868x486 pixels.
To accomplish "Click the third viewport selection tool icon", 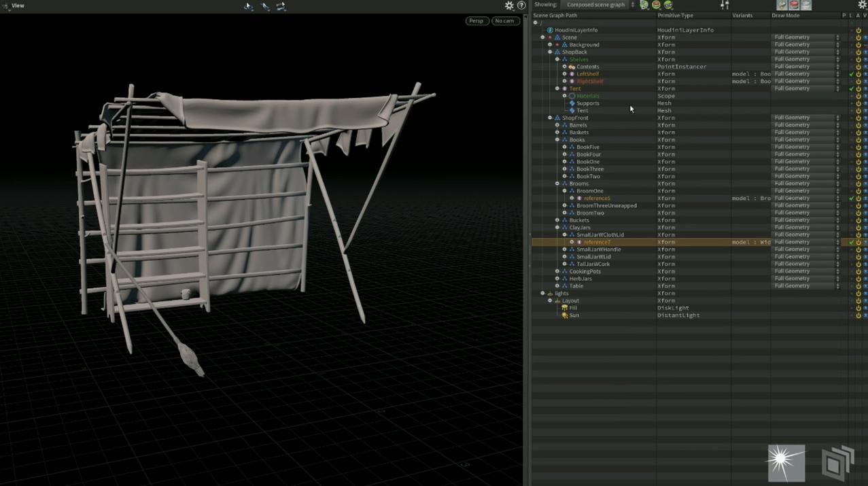I will pos(281,6).
